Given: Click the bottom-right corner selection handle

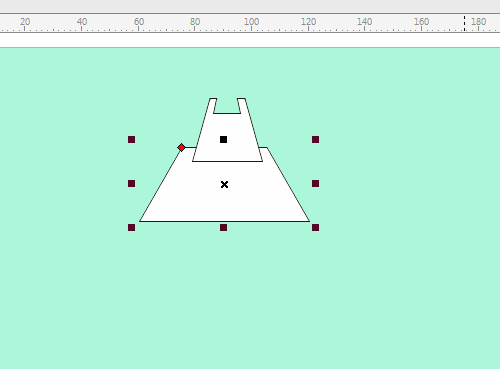Looking at the screenshot, I should pos(316,227).
